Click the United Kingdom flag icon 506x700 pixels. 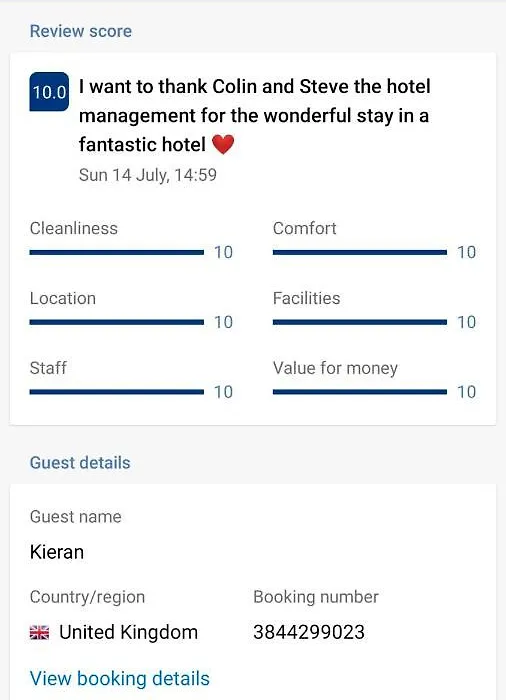(39, 632)
